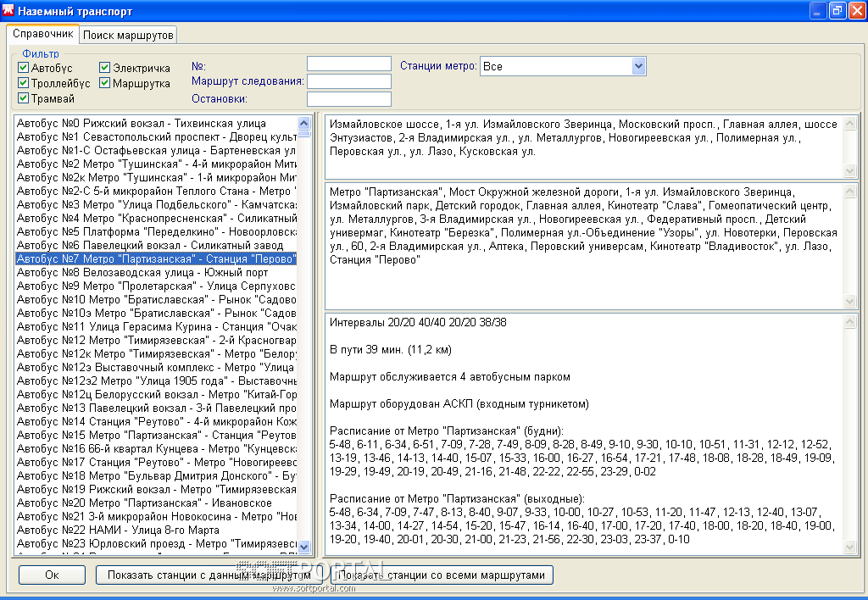Select Автобус №2-С 5-й микрорайон Теплого Стана
Screen dimensions: 868x600
(156, 191)
